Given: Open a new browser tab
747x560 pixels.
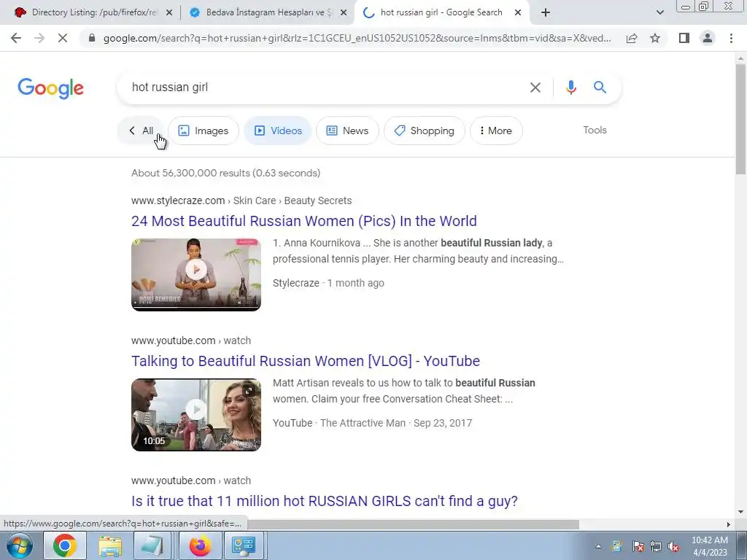Looking at the screenshot, I should [546, 13].
